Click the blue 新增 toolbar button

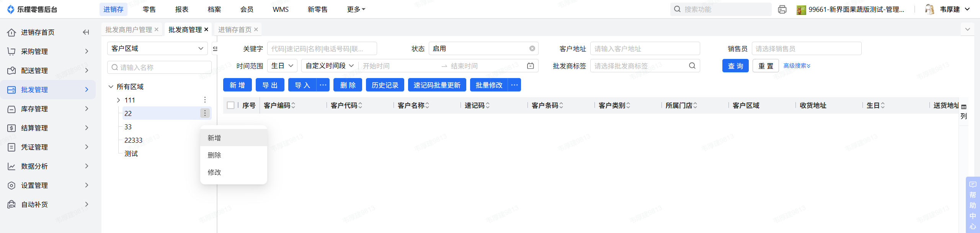tap(237, 85)
